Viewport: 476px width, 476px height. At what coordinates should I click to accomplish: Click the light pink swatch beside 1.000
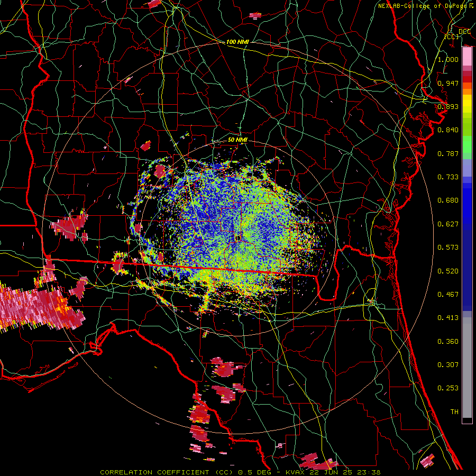click(x=467, y=57)
